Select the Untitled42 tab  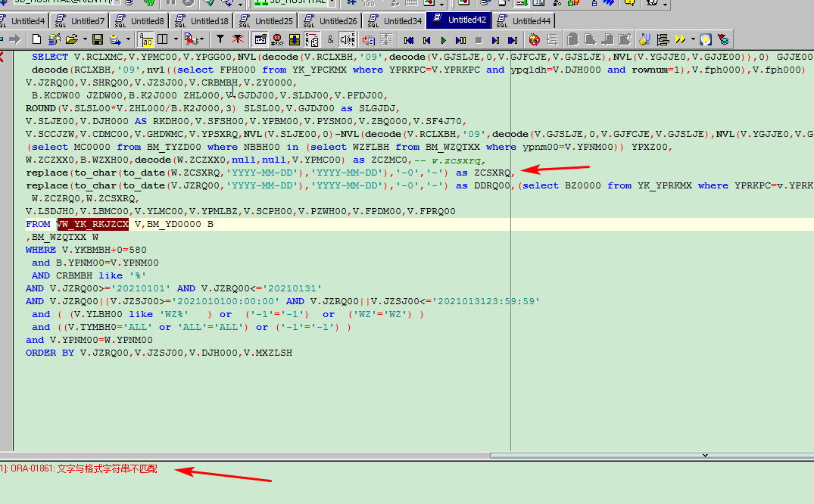(459, 20)
